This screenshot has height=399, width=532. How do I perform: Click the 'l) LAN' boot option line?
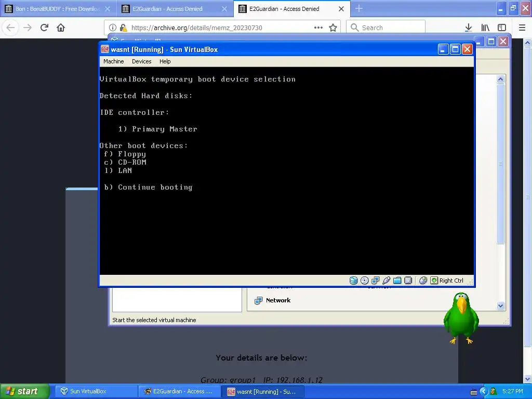[x=118, y=170]
